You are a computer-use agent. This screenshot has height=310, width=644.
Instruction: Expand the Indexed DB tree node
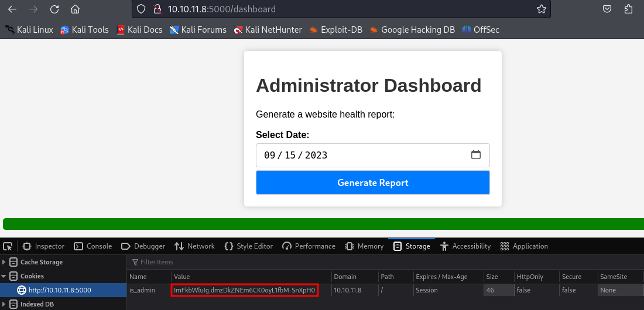tap(5, 304)
